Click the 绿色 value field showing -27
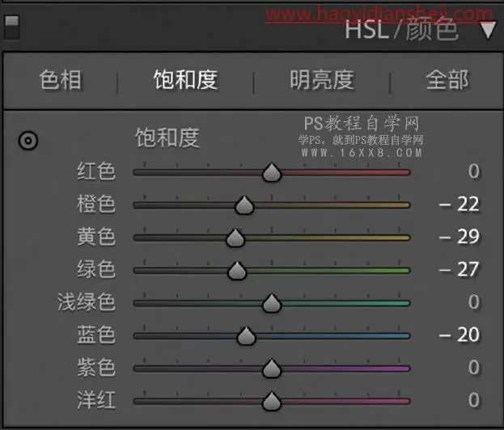This screenshot has height=430, width=504. (x=460, y=269)
